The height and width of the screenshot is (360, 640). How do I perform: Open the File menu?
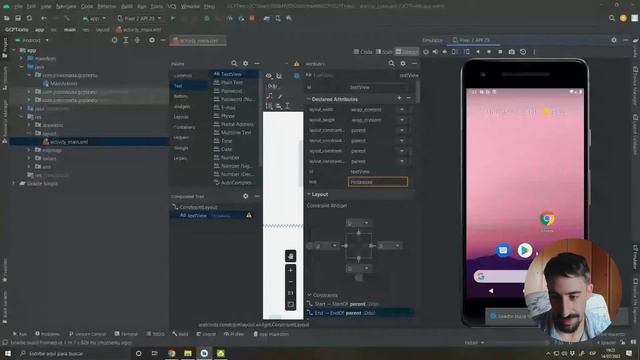click(x=18, y=7)
